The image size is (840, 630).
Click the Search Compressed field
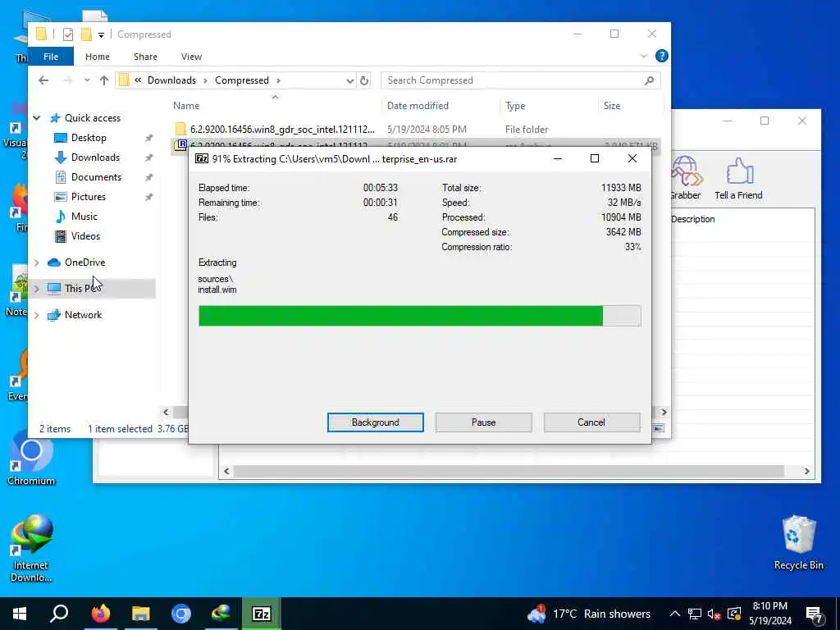point(520,80)
